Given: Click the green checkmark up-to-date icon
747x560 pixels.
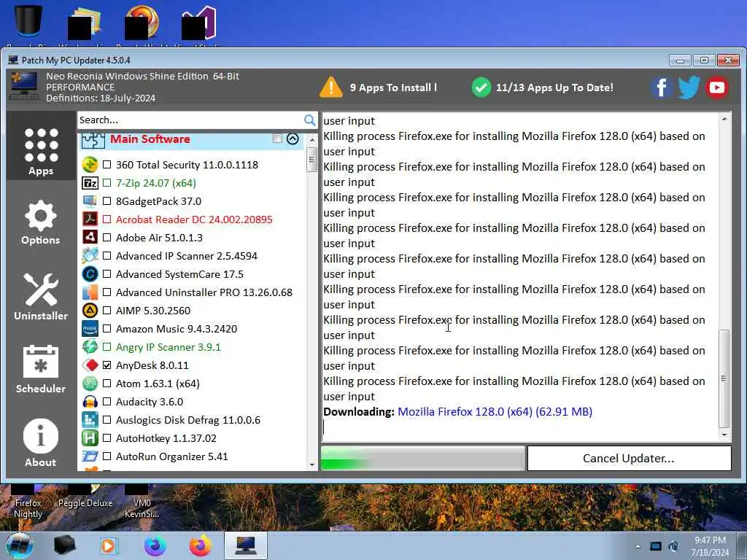Looking at the screenshot, I should pos(481,87).
